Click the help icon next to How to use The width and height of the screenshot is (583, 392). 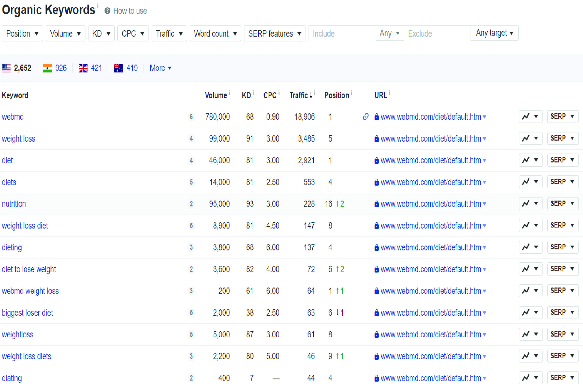[107, 11]
